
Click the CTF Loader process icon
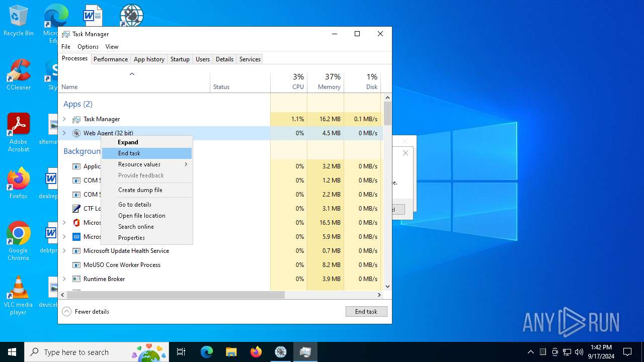point(76,209)
